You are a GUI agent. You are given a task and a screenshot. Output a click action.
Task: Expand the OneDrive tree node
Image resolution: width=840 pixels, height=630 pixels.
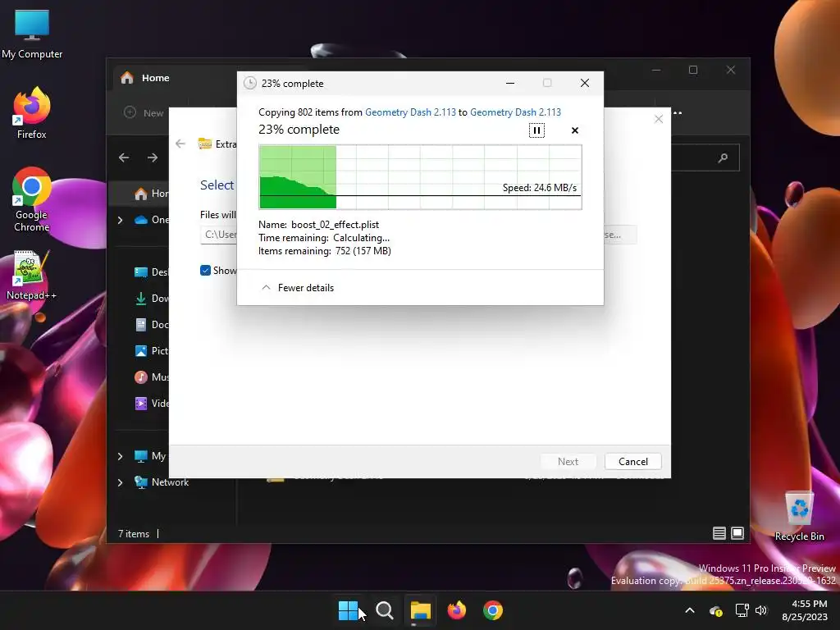[120, 220]
